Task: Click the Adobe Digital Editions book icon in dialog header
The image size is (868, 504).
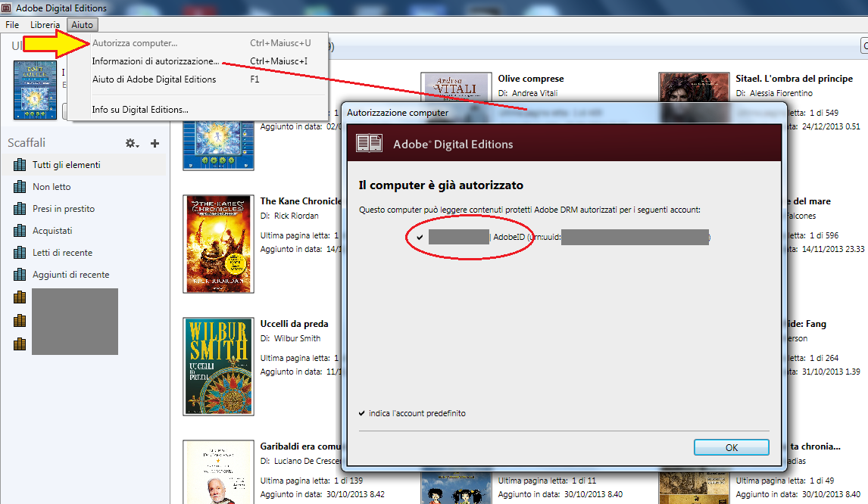Action: pyautogui.click(x=369, y=142)
